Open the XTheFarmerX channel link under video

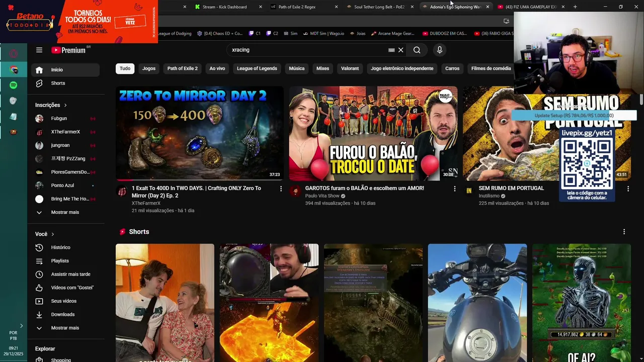146,203
